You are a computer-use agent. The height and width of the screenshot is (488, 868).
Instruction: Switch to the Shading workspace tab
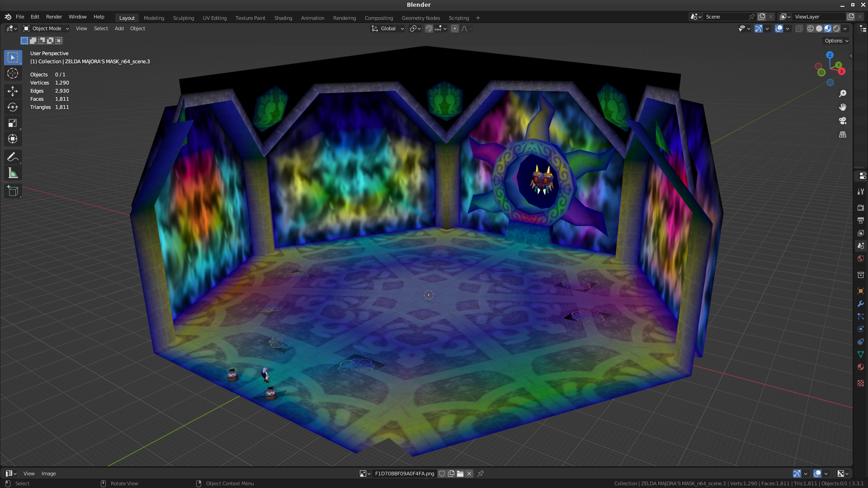283,18
